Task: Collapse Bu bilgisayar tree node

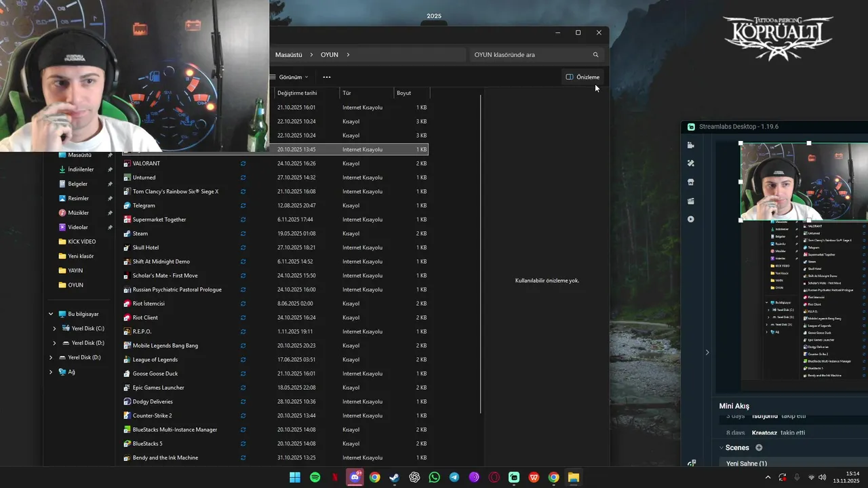Action: coord(51,314)
